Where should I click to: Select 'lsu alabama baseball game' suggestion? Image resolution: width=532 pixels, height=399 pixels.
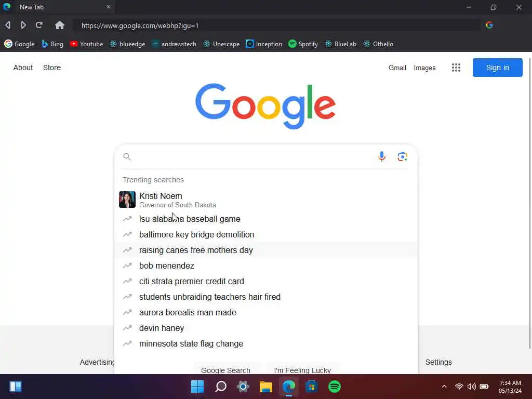pos(266,219)
